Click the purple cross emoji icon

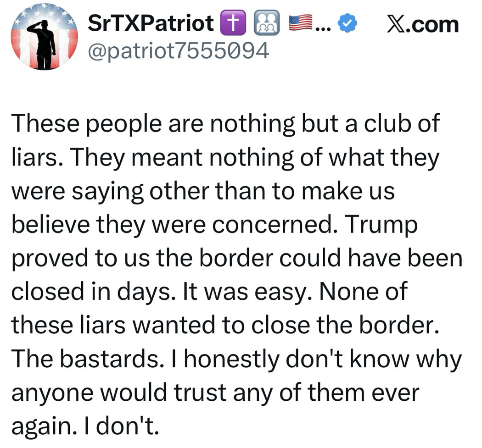[x=234, y=23]
